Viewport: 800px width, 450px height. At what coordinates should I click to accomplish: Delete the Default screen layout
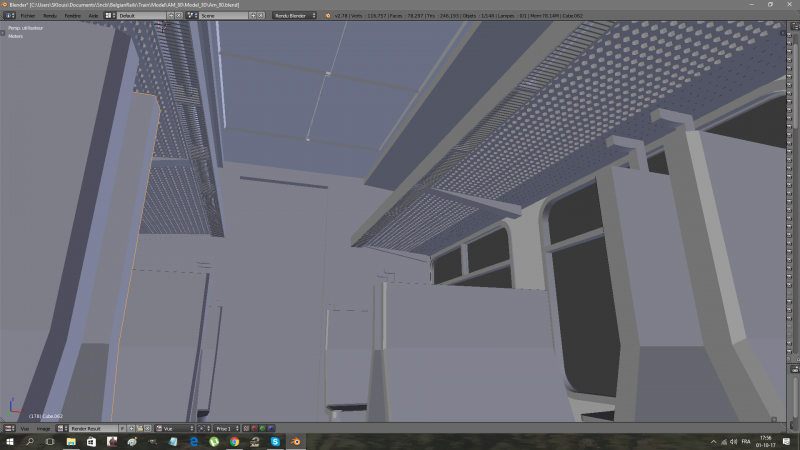179,15
